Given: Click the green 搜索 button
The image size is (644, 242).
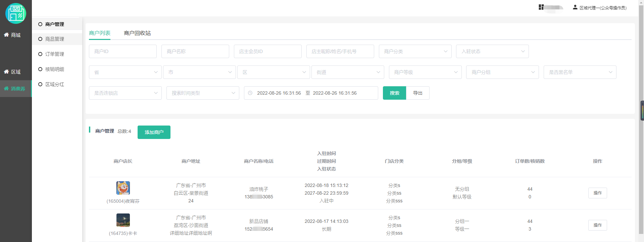Looking at the screenshot, I should coord(394,93).
